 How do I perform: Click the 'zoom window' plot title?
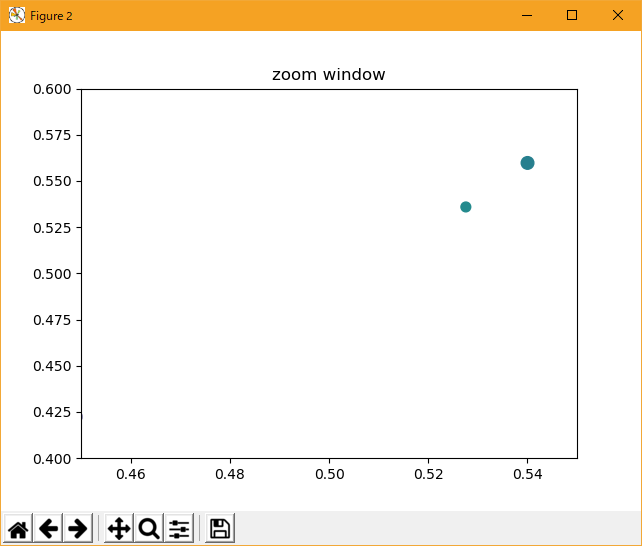(x=328, y=75)
